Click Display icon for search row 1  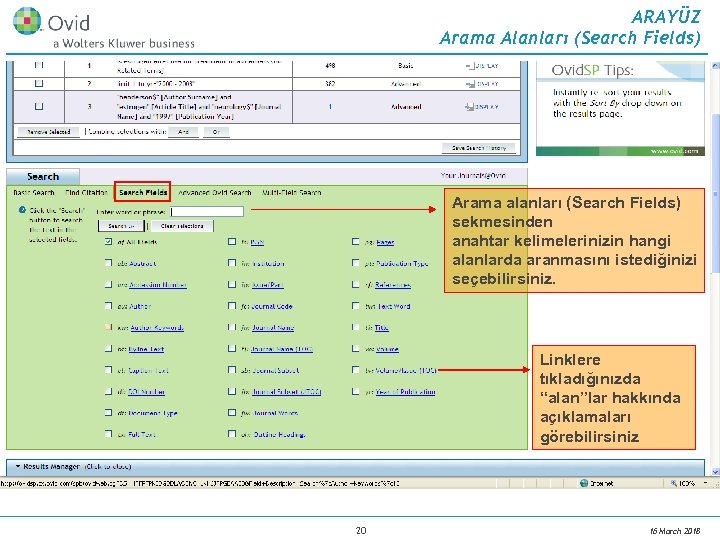point(469,66)
